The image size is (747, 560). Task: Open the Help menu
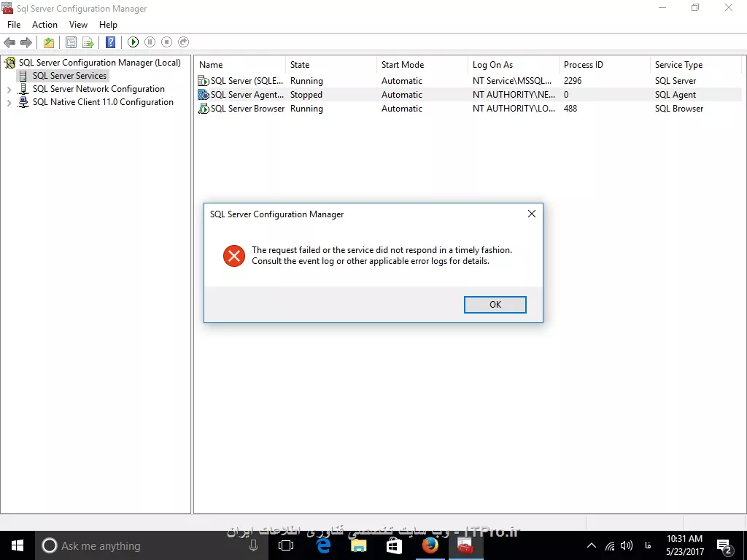[108, 25]
